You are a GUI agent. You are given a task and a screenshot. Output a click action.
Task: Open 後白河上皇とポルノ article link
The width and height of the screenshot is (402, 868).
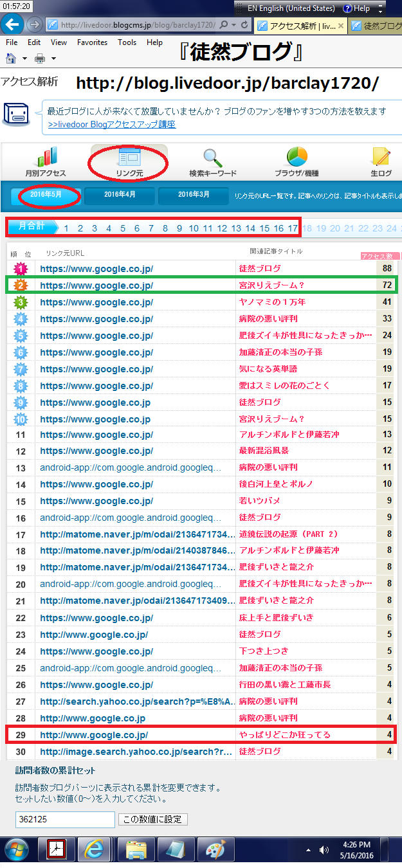tap(276, 484)
